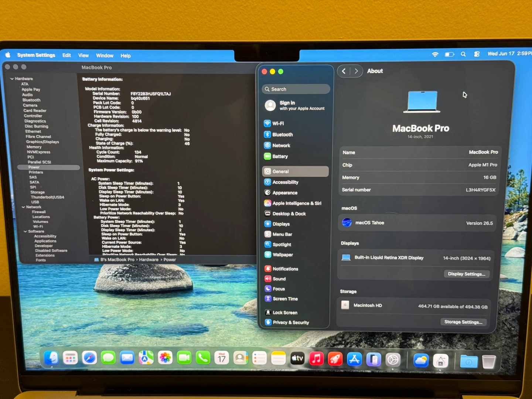Collapse the Hardware tree section
532x399 pixels.
(x=12, y=79)
